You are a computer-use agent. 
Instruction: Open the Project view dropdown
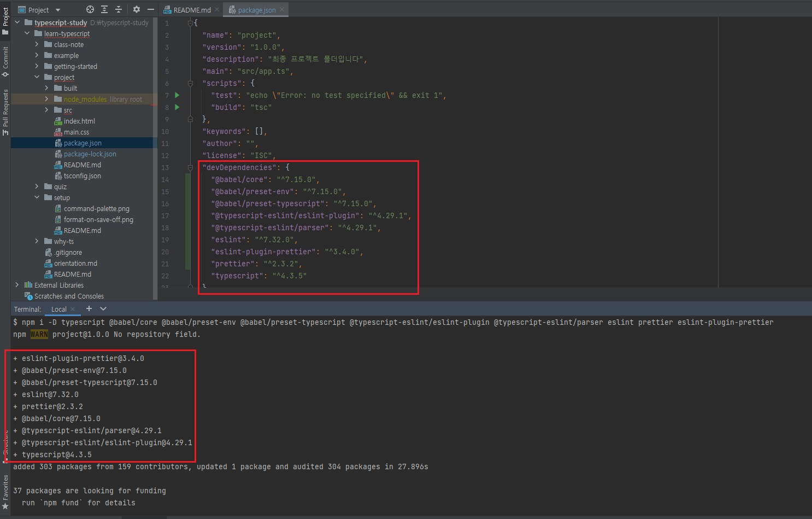58,10
